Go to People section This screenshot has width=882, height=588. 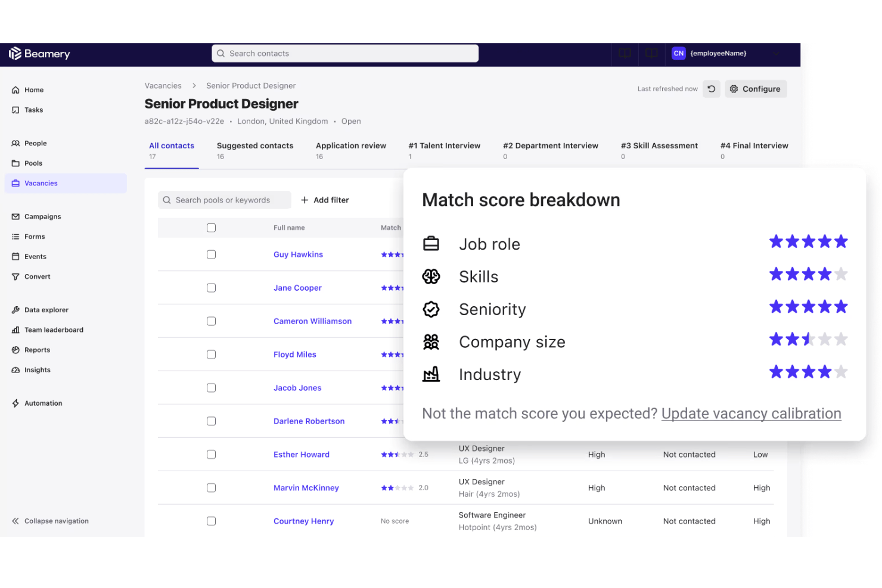click(x=29, y=144)
